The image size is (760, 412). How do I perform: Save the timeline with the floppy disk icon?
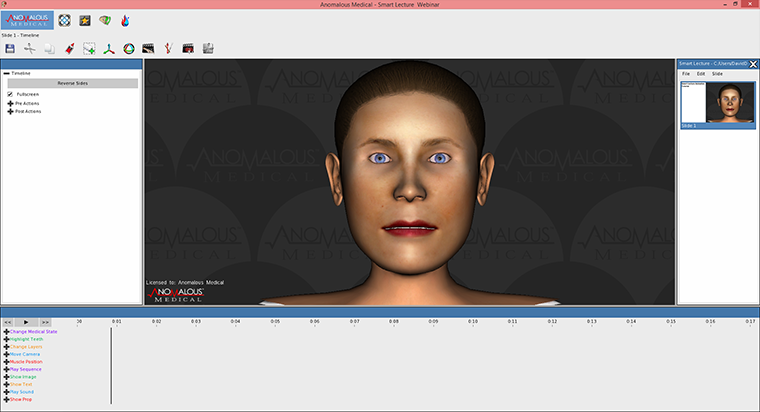pos(10,48)
